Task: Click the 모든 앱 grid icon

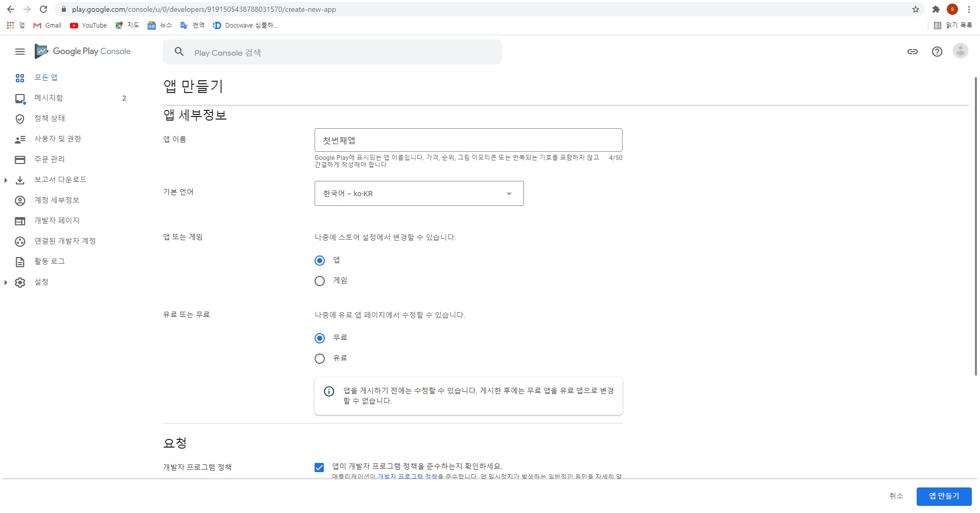Action: [20, 78]
